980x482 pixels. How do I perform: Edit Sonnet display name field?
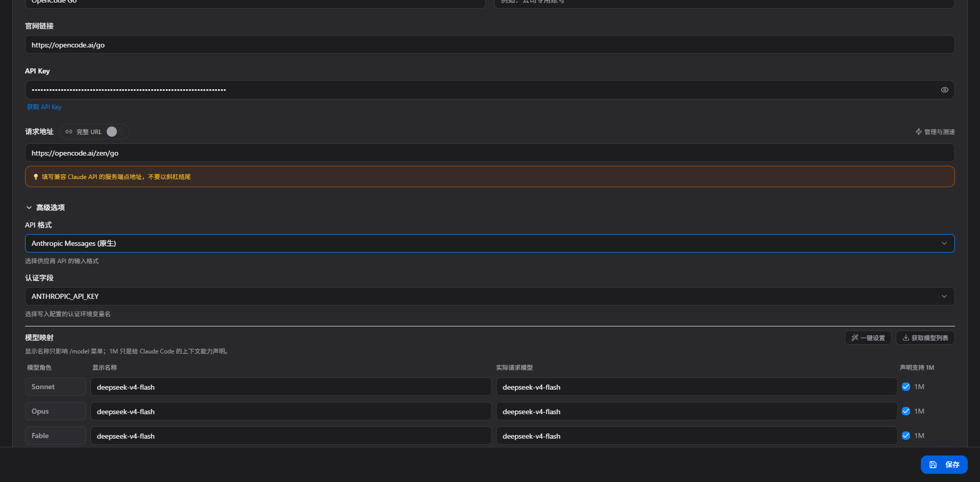(x=291, y=387)
